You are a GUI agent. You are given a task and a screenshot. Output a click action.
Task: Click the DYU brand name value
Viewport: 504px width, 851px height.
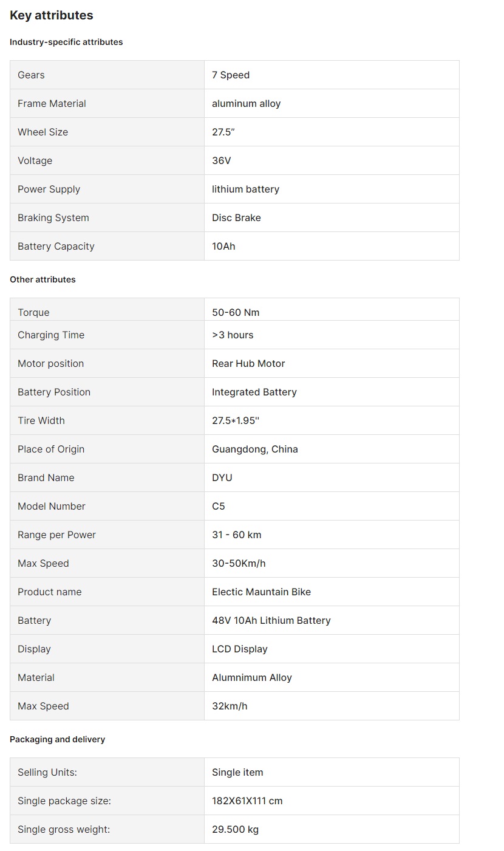coord(222,477)
